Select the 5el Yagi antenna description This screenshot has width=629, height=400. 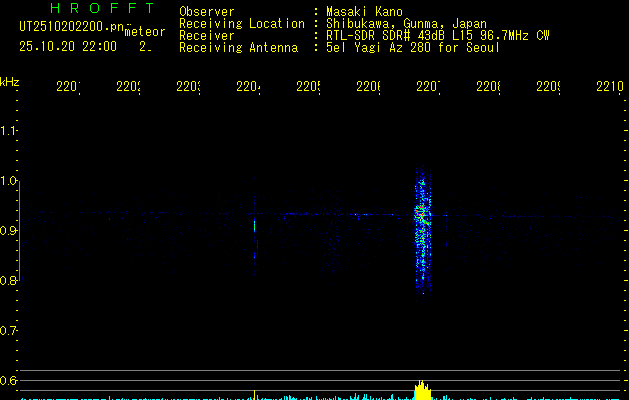pos(412,47)
